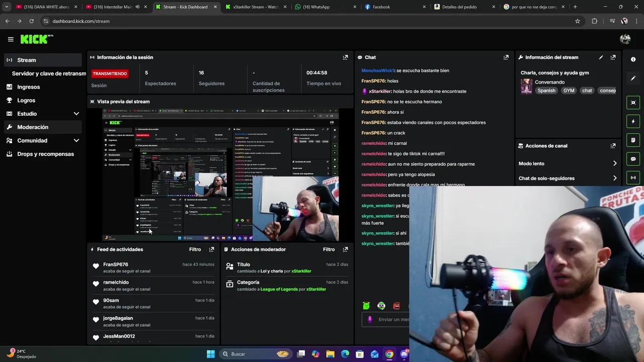This screenshot has width=644, height=362.
Task: Open a new Chrome tab
Action: [x=575, y=7]
